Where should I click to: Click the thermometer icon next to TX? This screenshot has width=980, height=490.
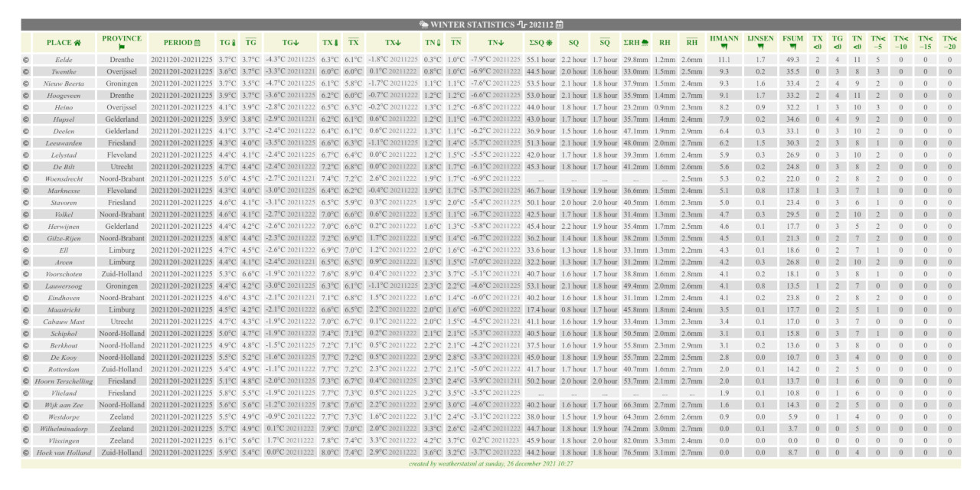(335, 42)
